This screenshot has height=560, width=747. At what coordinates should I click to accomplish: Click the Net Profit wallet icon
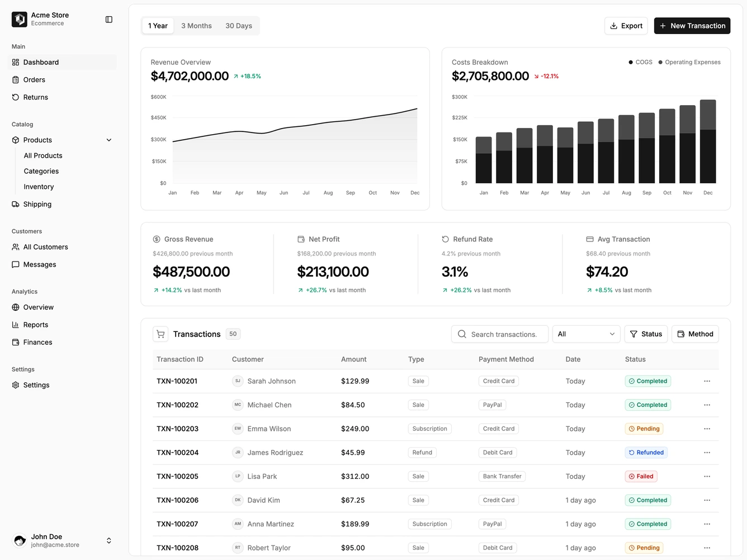(301, 239)
